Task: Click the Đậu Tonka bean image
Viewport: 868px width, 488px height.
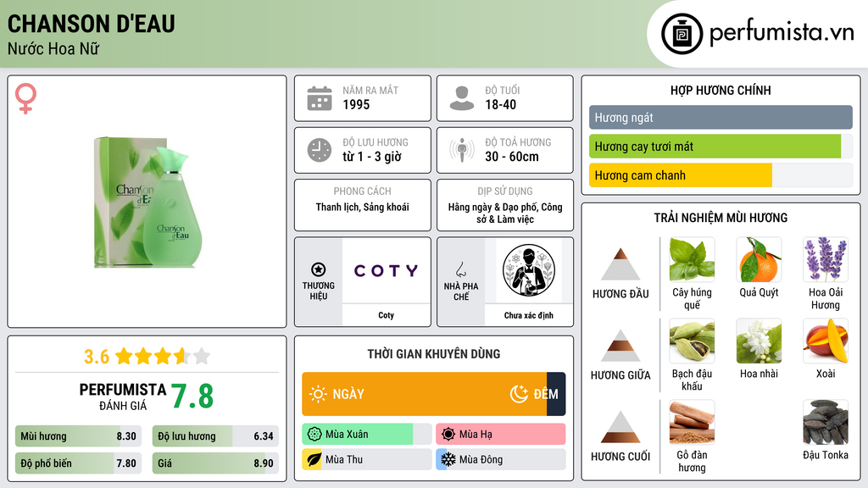Action: click(x=826, y=422)
